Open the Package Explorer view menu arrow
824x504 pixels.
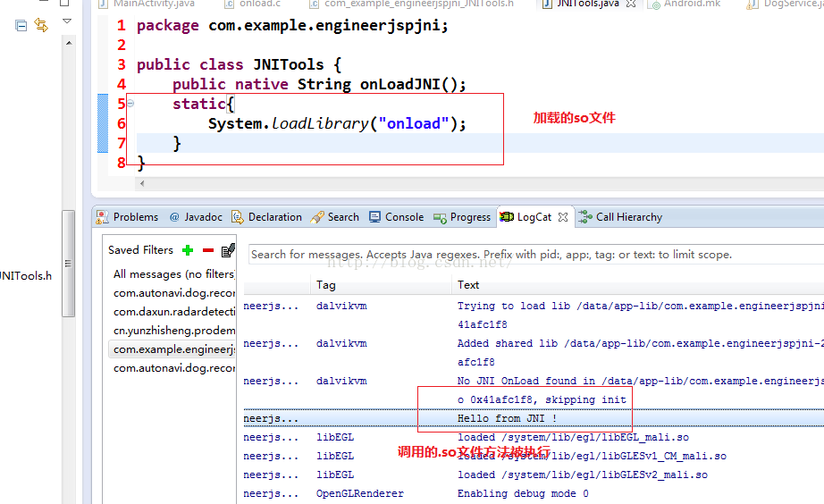67,21
